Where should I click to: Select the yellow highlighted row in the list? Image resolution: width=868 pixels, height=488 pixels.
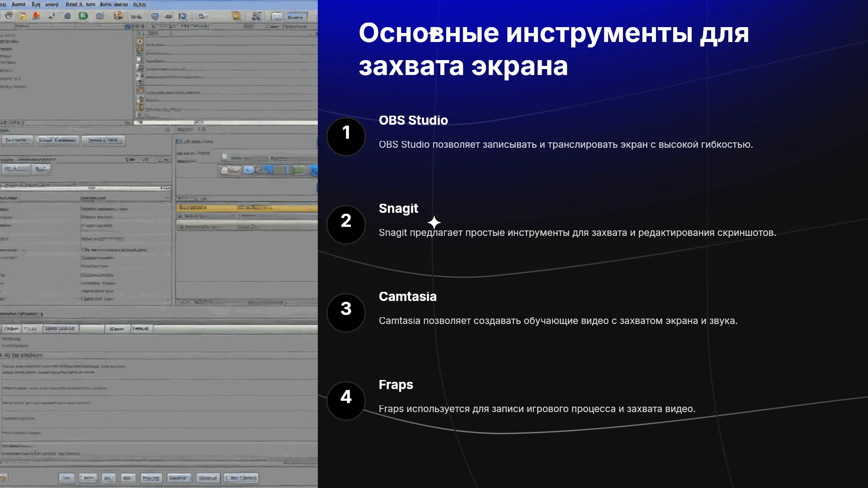click(x=247, y=208)
